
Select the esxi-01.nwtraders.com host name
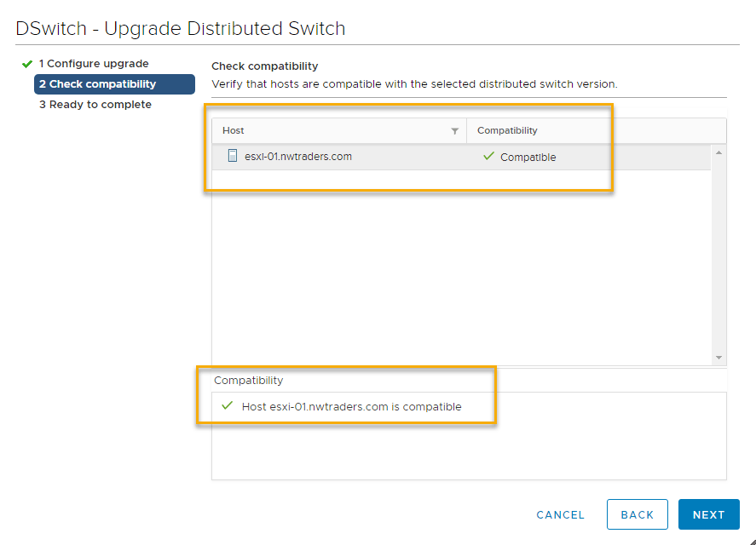(297, 157)
